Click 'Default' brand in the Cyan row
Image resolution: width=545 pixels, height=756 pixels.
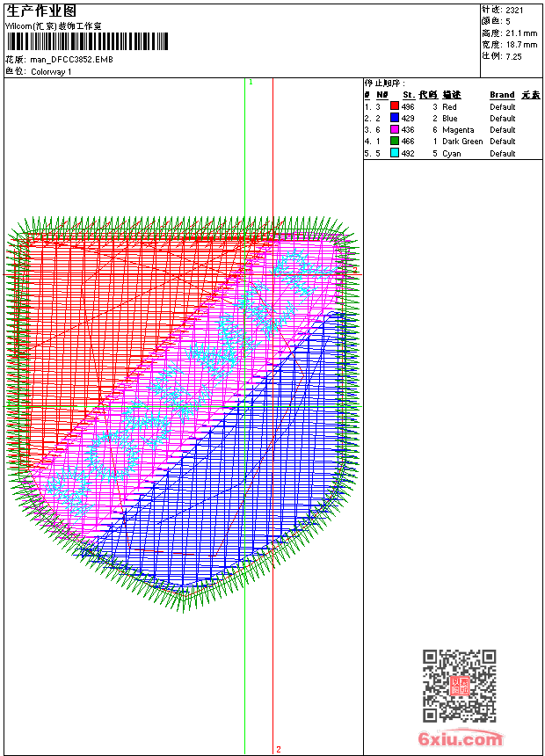503,153
